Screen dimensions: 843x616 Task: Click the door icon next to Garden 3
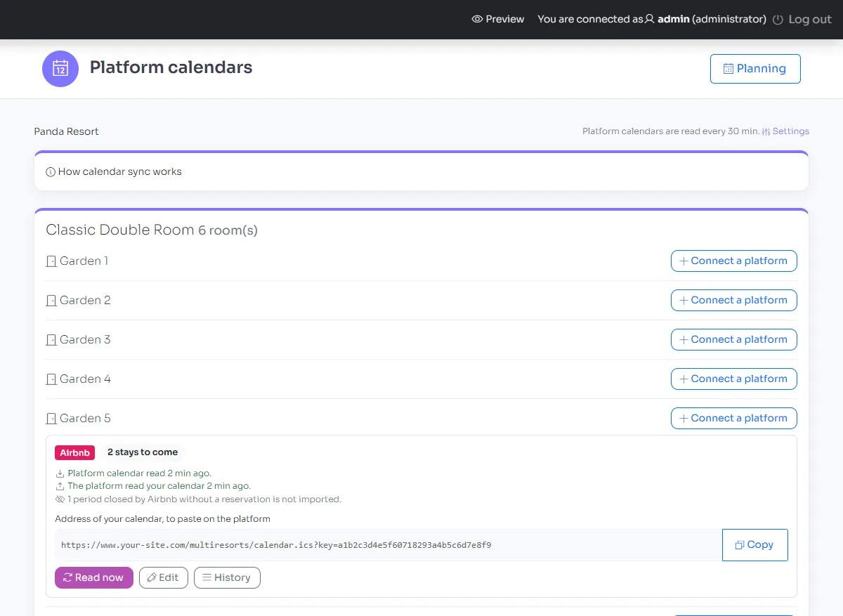point(51,340)
